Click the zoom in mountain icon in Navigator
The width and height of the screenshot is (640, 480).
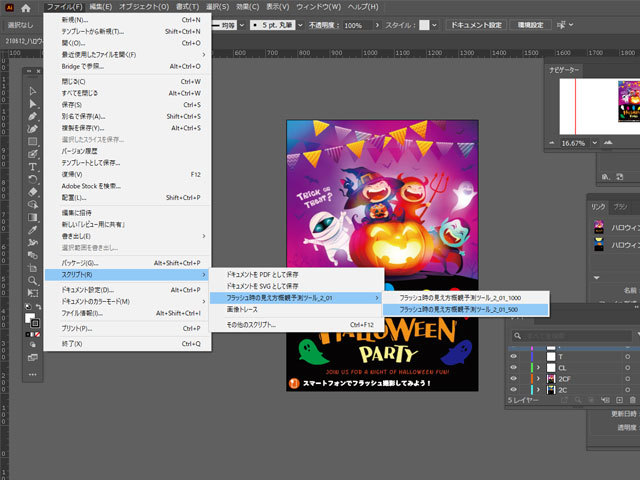click(608, 142)
